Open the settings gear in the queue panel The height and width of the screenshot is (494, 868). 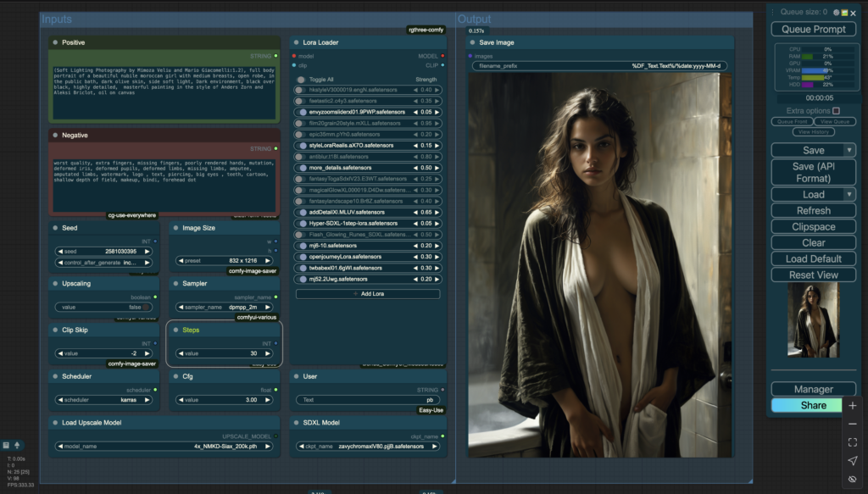836,12
